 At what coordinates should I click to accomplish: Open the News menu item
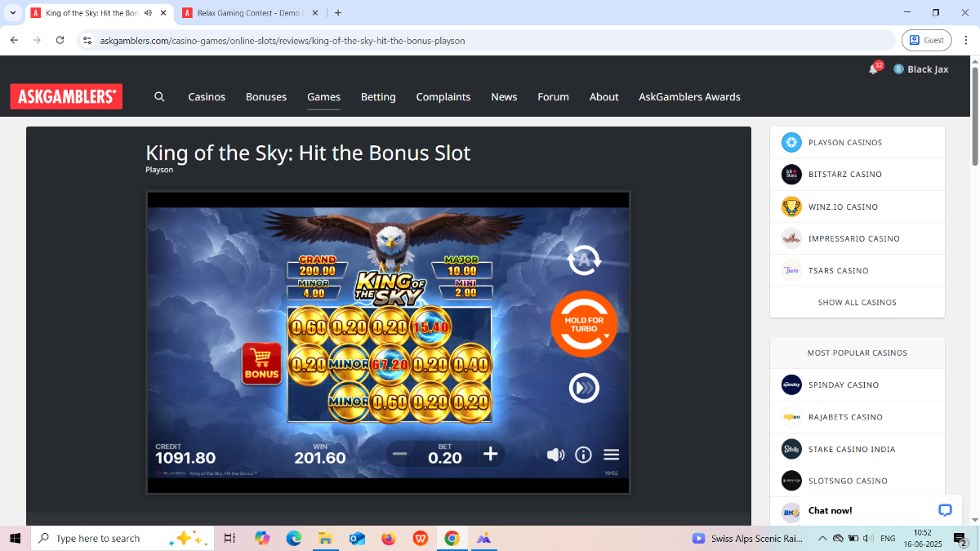pyautogui.click(x=504, y=96)
